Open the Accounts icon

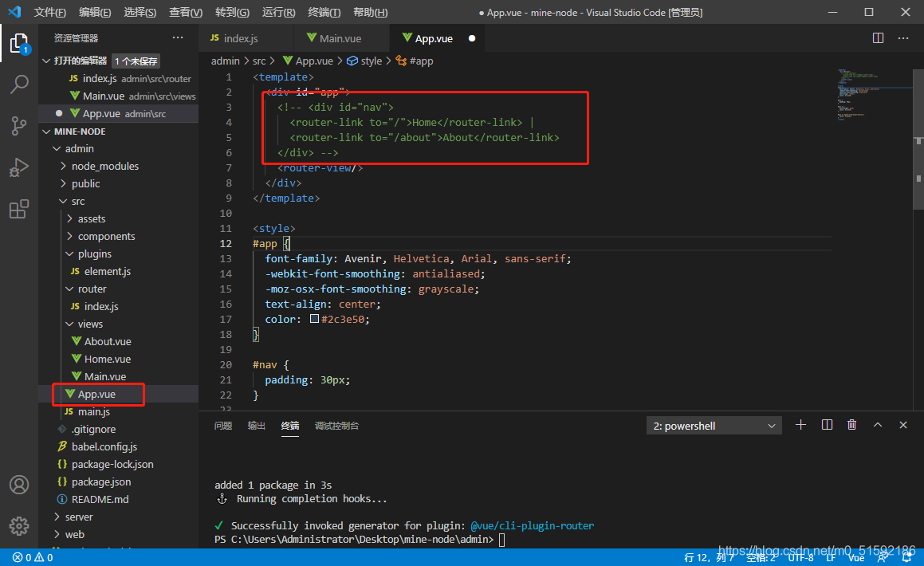pos(19,485)
